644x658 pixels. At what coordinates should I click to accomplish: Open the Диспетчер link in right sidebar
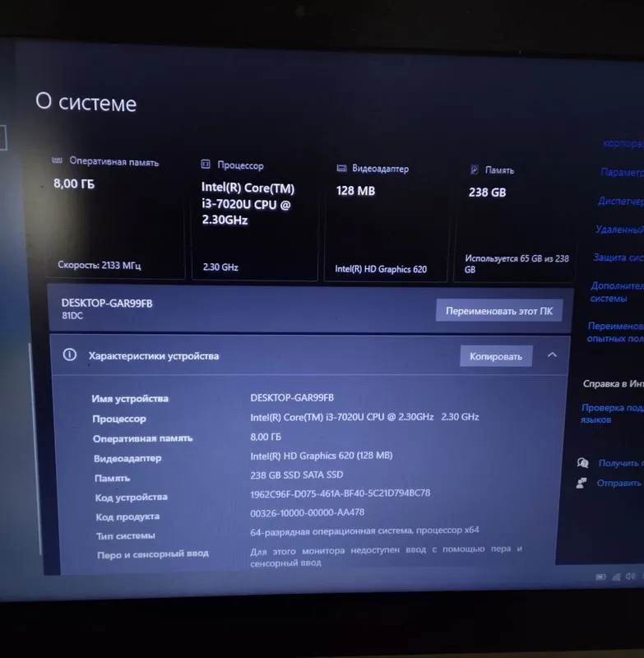coord(620,201)
